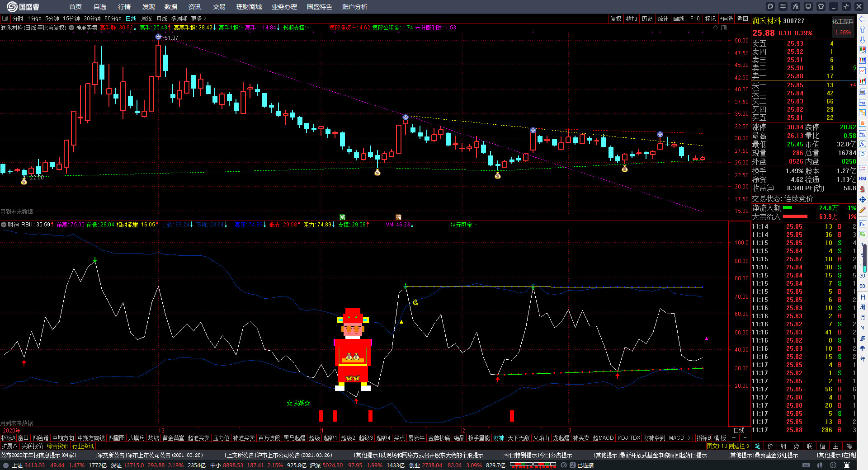Click the panel layout icon beside the diamond

coord(724,28)
